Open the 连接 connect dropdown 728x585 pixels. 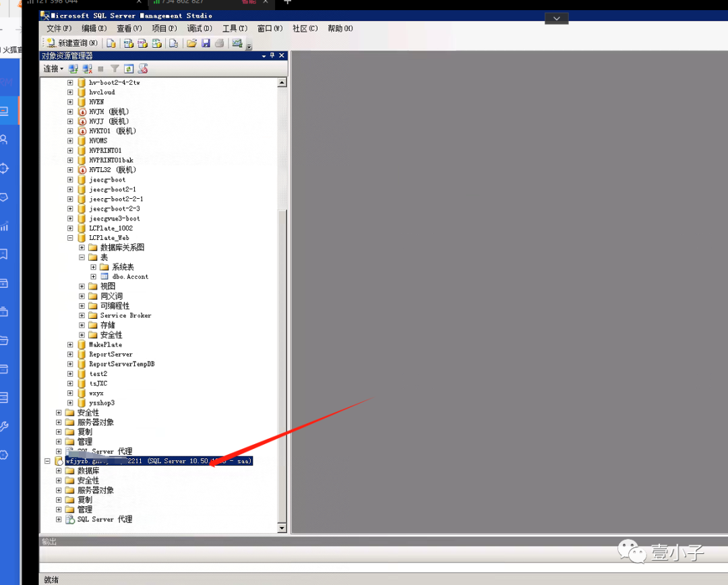pos(53,69)
